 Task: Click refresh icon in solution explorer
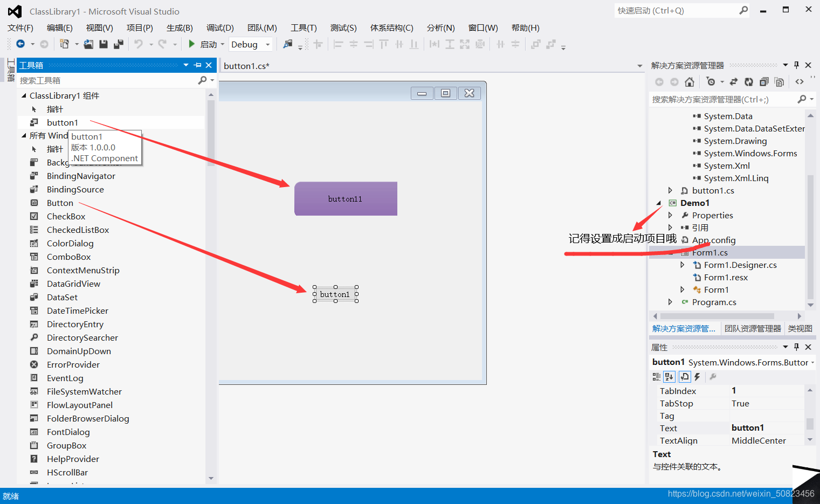point(749,82)
